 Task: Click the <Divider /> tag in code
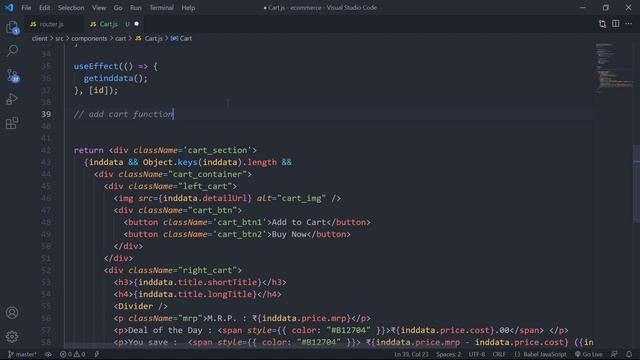(140, 307)
